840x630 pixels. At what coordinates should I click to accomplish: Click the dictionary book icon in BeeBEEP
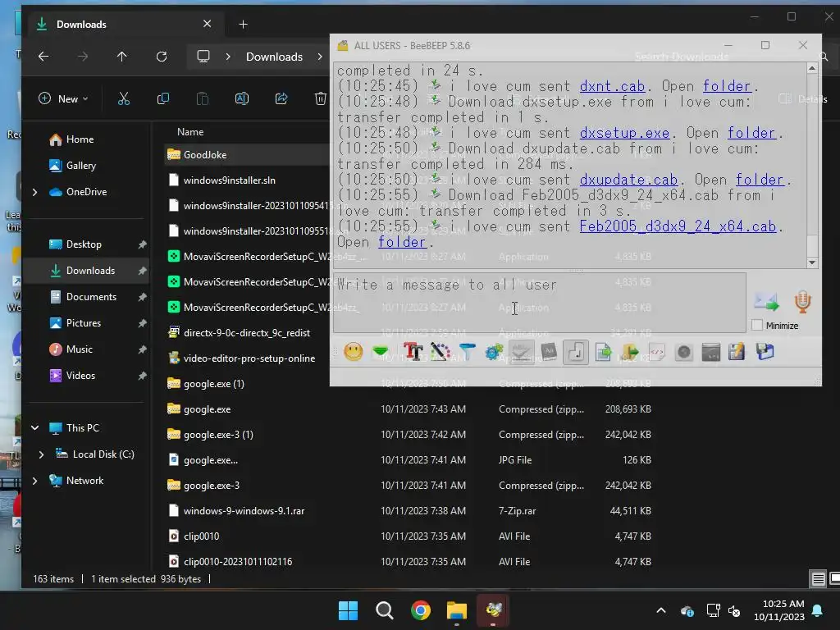click(549, 352)
